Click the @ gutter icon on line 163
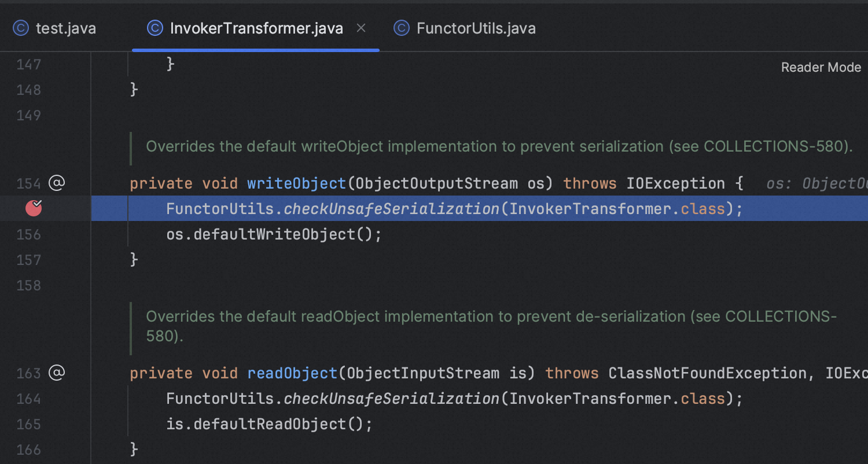Viewport: 868px width, 464px height. point(56,373)
